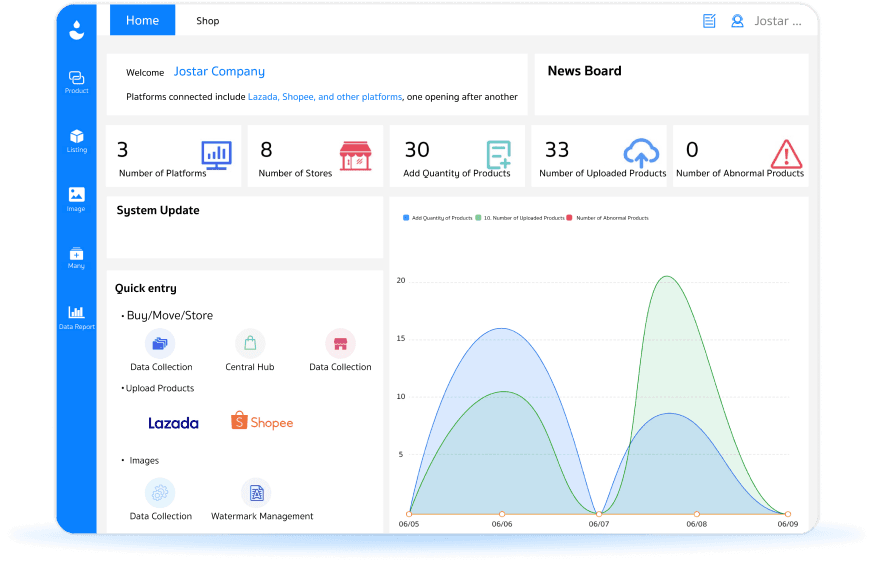Click the user profile avatar icon
The width and height of the screenshot is (875, 562).
[737, 21]
